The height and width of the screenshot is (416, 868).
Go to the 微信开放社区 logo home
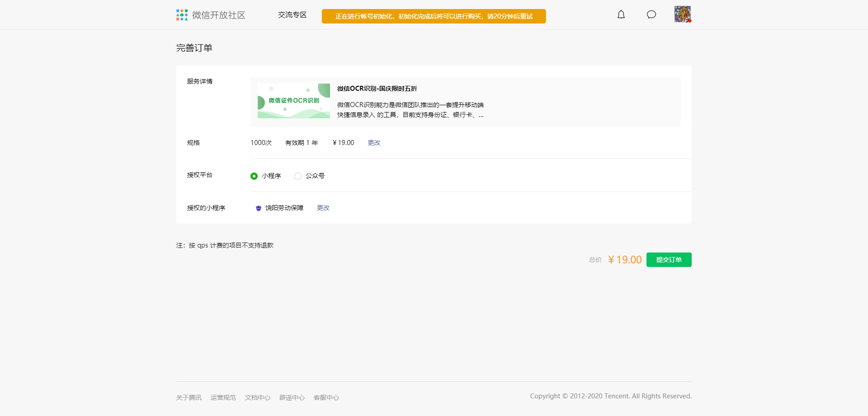pos(211,15)
